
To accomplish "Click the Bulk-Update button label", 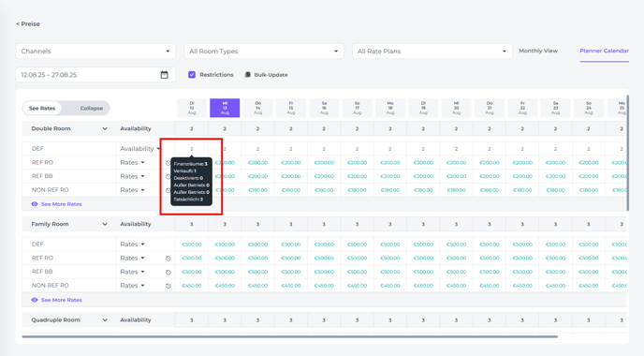I will (271, 75).
